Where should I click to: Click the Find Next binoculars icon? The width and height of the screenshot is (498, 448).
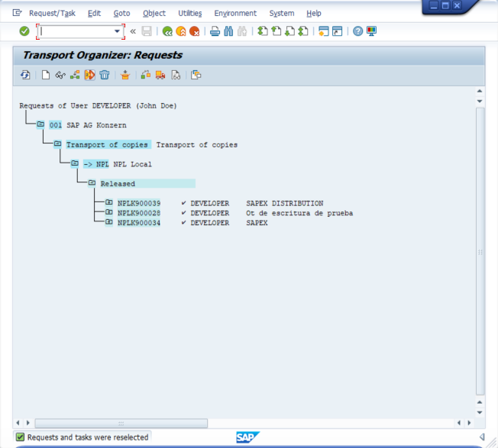(242, 31)
